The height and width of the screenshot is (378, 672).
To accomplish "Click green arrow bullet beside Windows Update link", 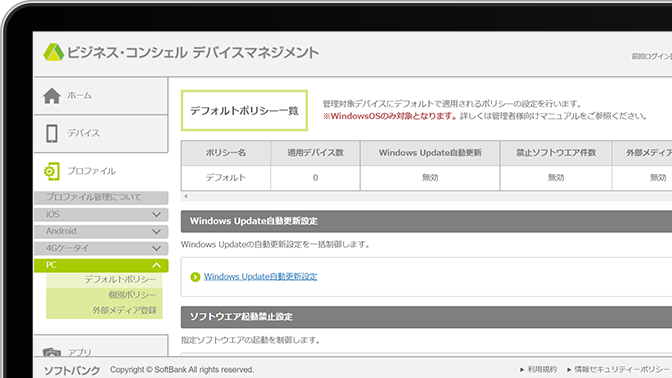I will [195, 277].
